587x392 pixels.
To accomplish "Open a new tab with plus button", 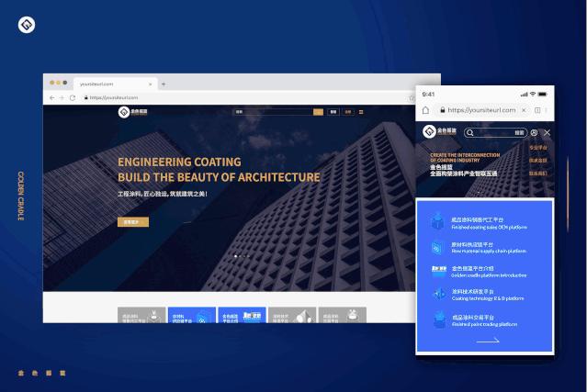I will pyautogui.click(x=164, y=84).
